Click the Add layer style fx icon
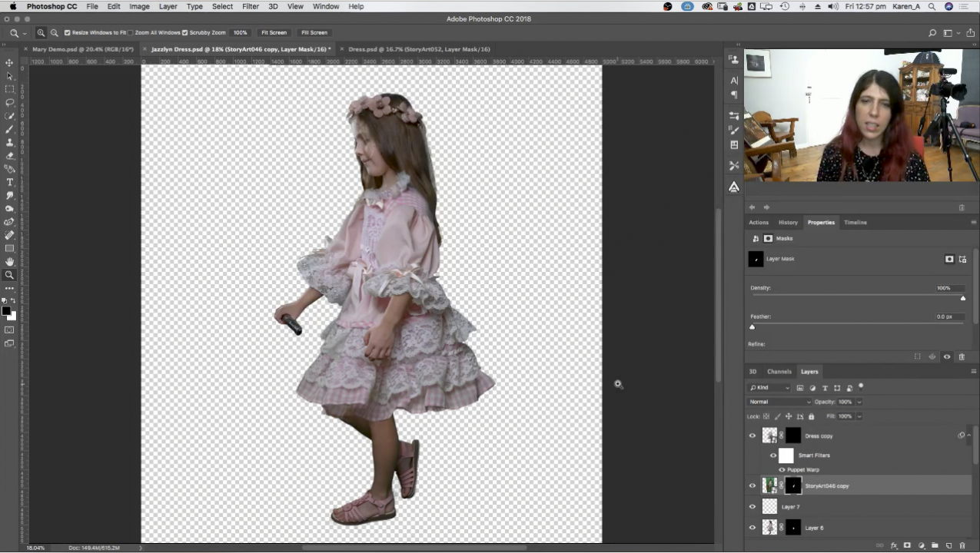 (894, 545)
